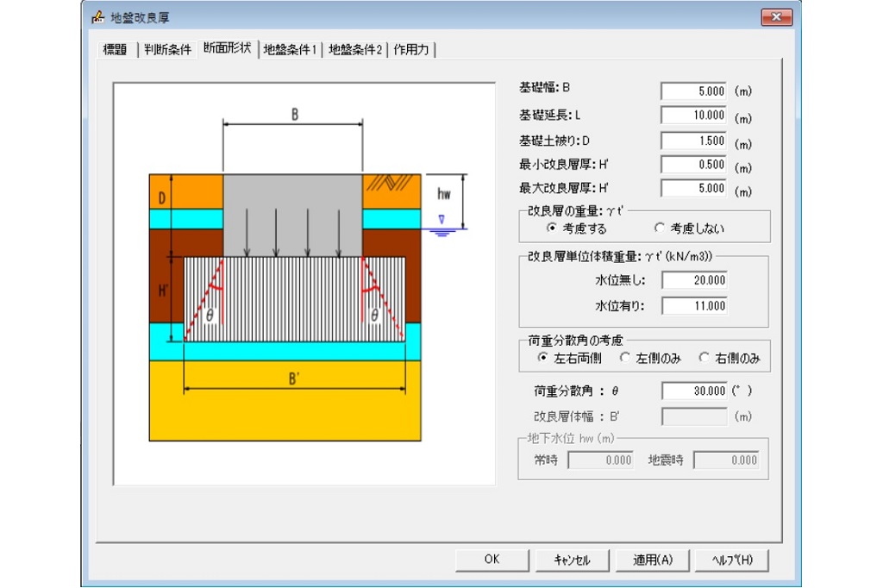
Task: Open the 作用力 tab
Action: click(411, 49)
